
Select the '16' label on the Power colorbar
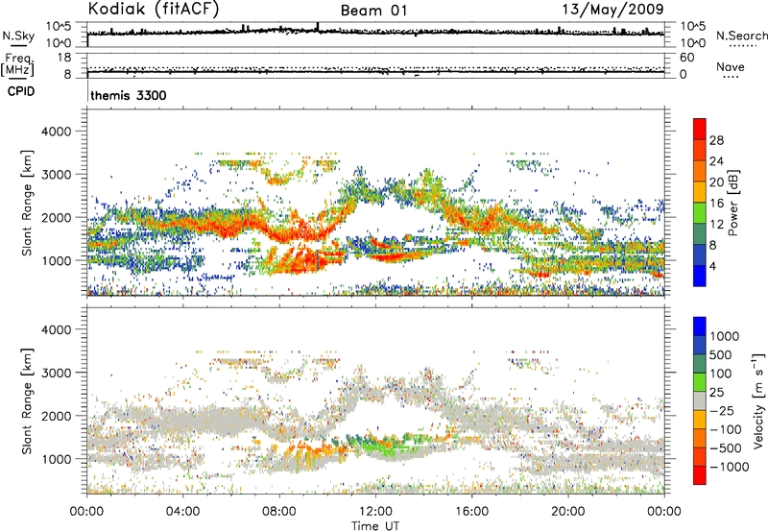pyautogui.click(x=716, y=204)
